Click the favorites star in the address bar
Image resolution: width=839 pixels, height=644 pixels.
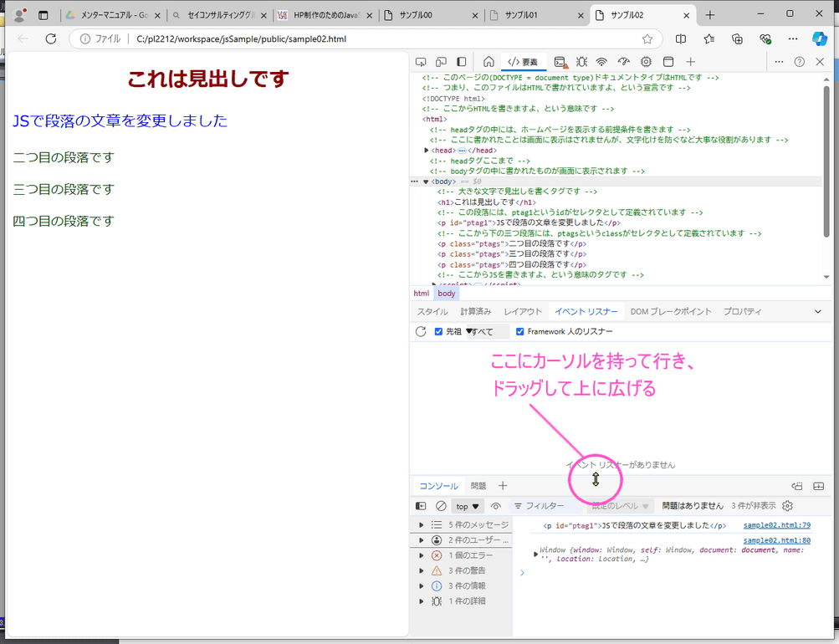tap(647, 38)
